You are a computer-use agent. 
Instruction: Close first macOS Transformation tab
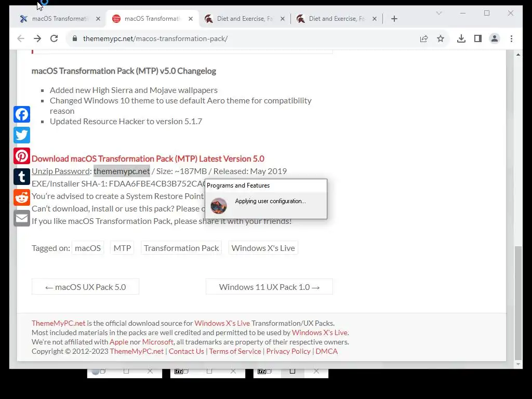coord(98,19)
